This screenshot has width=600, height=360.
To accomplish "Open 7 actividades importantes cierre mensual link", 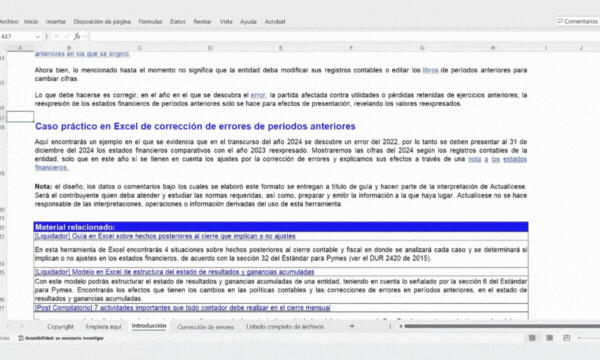I will point(183,308).
